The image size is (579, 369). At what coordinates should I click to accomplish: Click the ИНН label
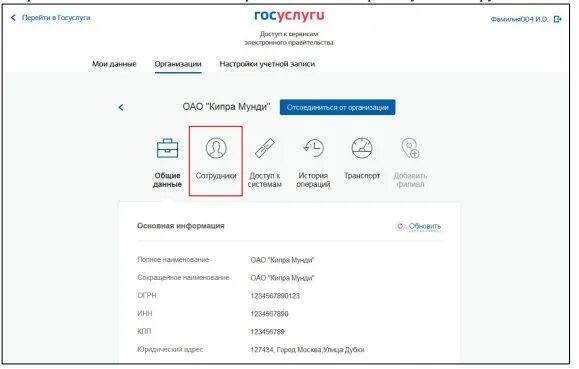(144, 313)
